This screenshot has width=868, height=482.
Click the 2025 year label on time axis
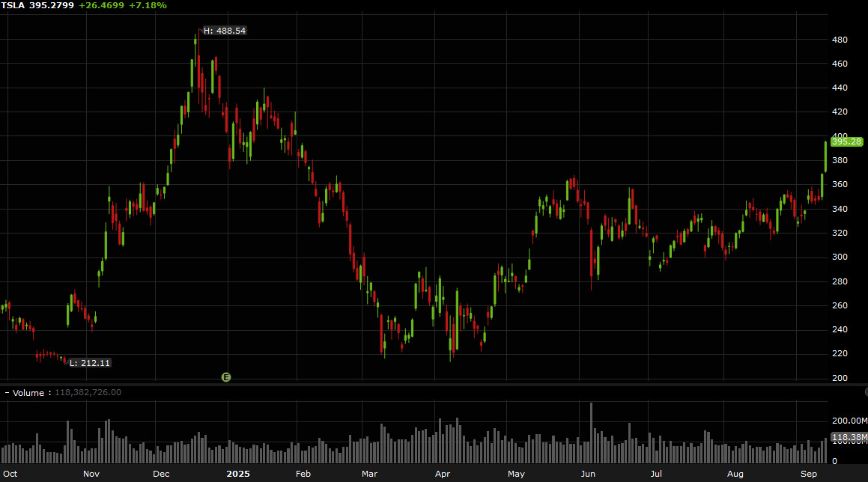point(238,474)
